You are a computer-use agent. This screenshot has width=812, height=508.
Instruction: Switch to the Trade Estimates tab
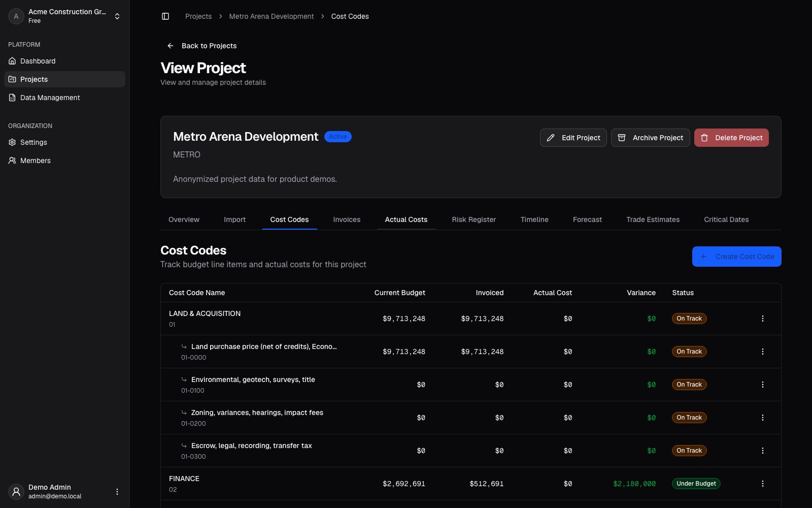click(x=653, y=219)
